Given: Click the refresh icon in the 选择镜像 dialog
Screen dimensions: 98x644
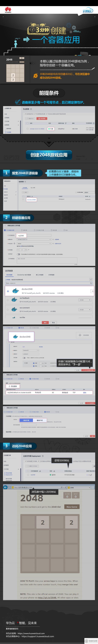Looking at the screenshot, I should tap(91, 279).
